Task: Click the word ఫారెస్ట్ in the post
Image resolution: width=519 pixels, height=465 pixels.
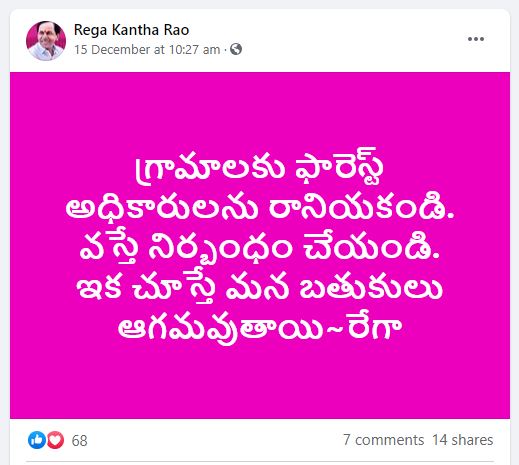Action: [339, 167]
